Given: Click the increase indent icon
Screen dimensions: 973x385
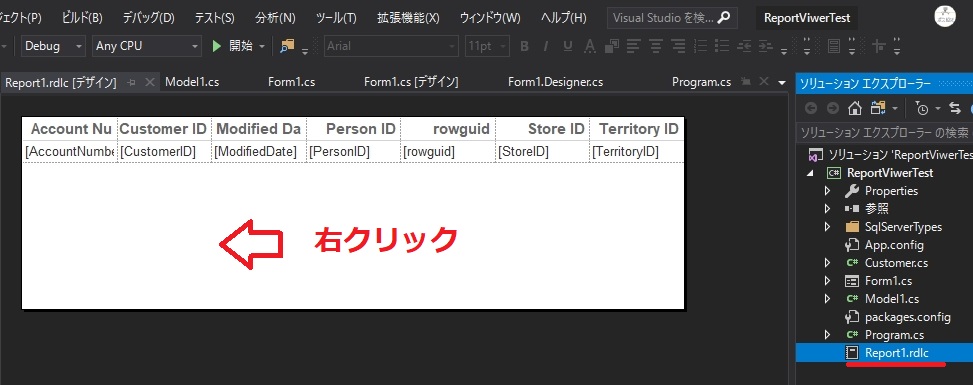Looking at the screenshot, I should [x=766, y=46].
